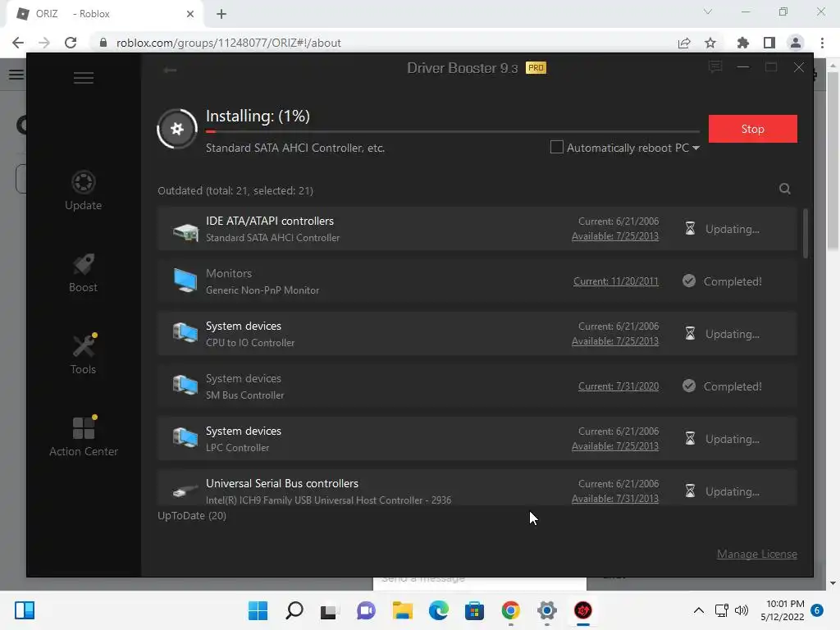Image resolution: width=840 pixels, height=630 pixels.
Task: Search the outdated drivers list
Action: (785, 189)
